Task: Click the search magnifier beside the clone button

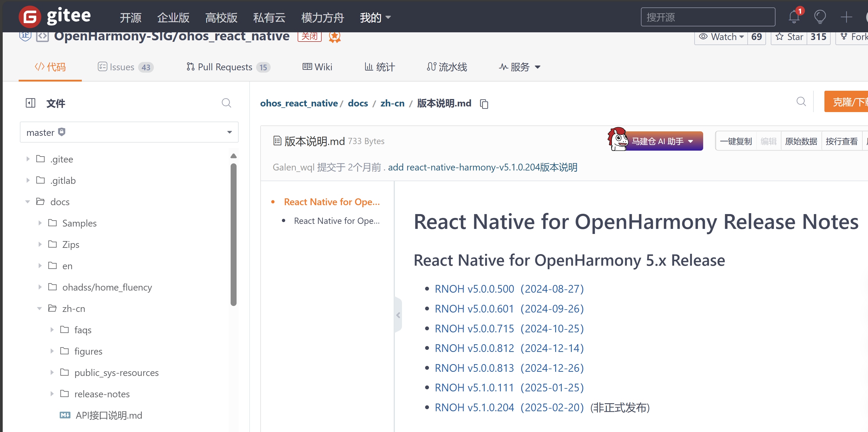Action: (801, 101)
